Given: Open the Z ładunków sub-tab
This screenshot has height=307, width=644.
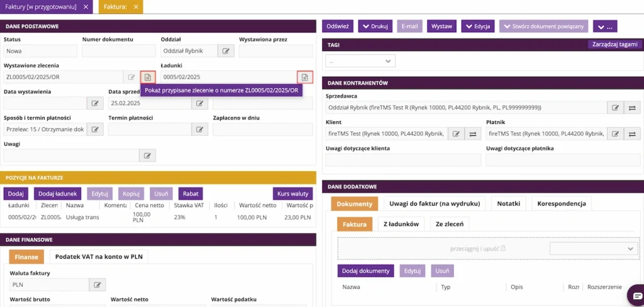Looking at the screenshot, I should tap(401, 224).
